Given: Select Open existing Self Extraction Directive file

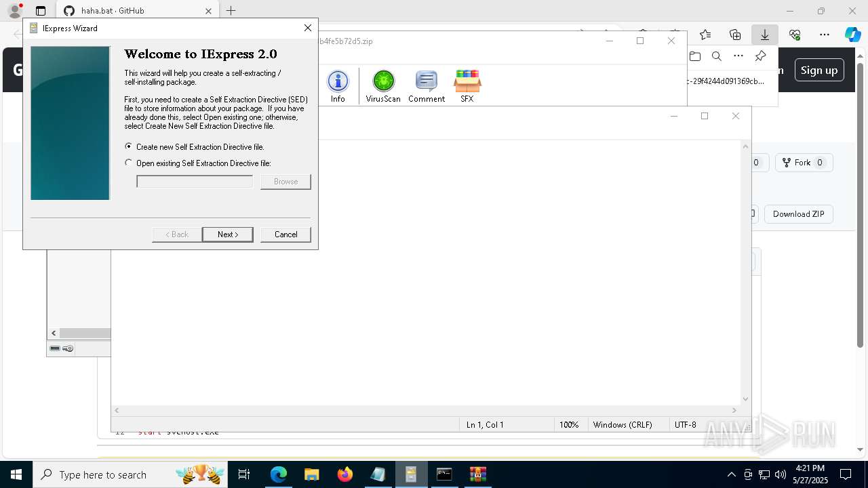Looking at the screenshot, I should [x=198, y=163].
